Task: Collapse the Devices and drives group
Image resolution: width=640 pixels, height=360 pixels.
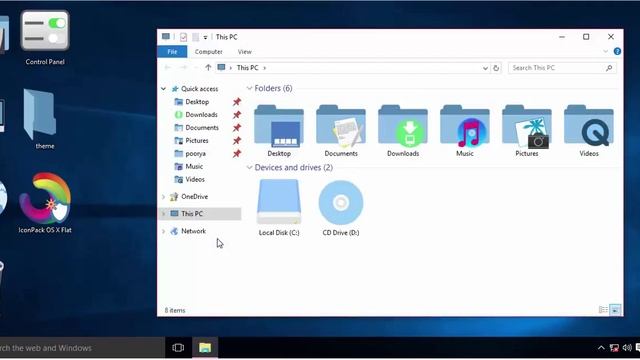Action: [249, 168]
